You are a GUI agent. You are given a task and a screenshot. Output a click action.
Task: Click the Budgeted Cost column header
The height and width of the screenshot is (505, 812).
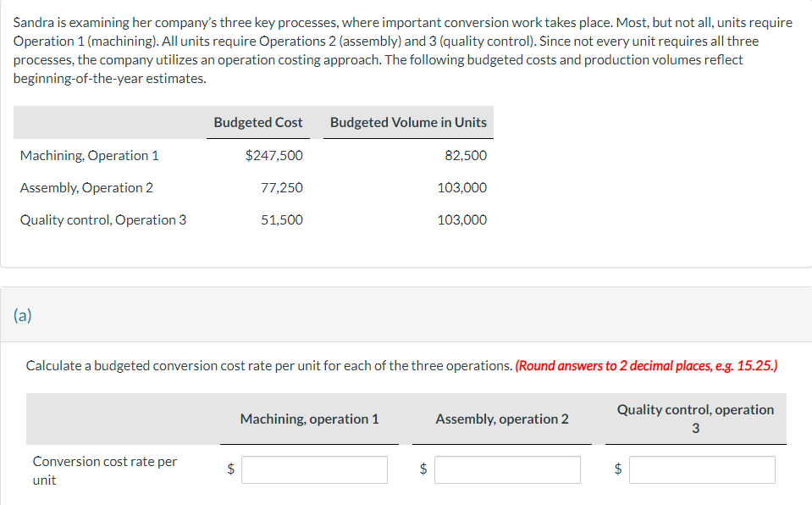coord(258,122)
